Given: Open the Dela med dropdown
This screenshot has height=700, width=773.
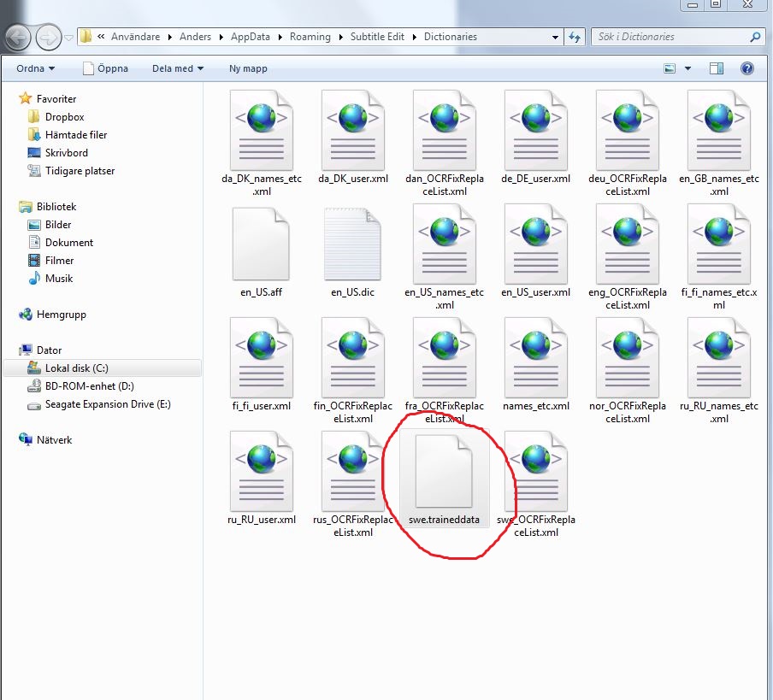Looking at the screenshot, I should coord(178,68).
